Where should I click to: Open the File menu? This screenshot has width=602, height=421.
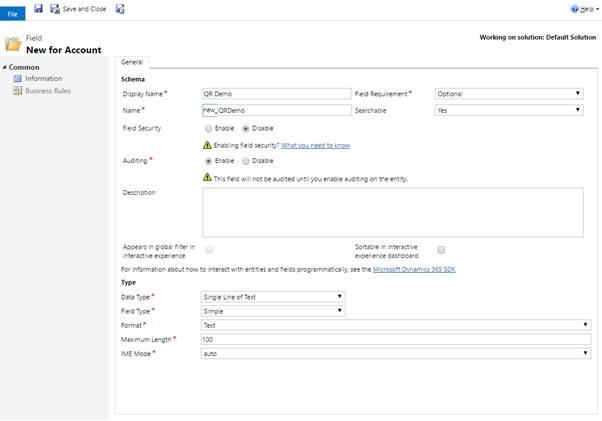coord(13,14)
